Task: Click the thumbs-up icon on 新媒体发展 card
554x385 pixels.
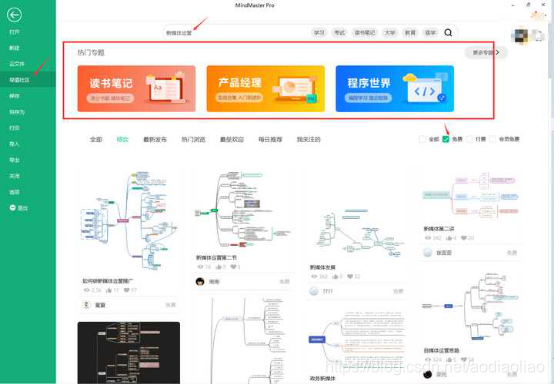Action: point(335,276)
